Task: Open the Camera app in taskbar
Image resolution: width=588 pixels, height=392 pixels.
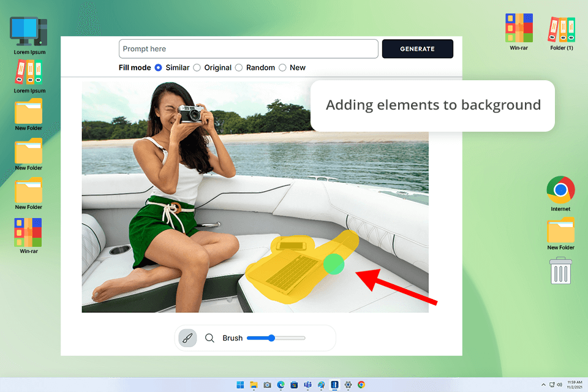Action: coord(268,385)
